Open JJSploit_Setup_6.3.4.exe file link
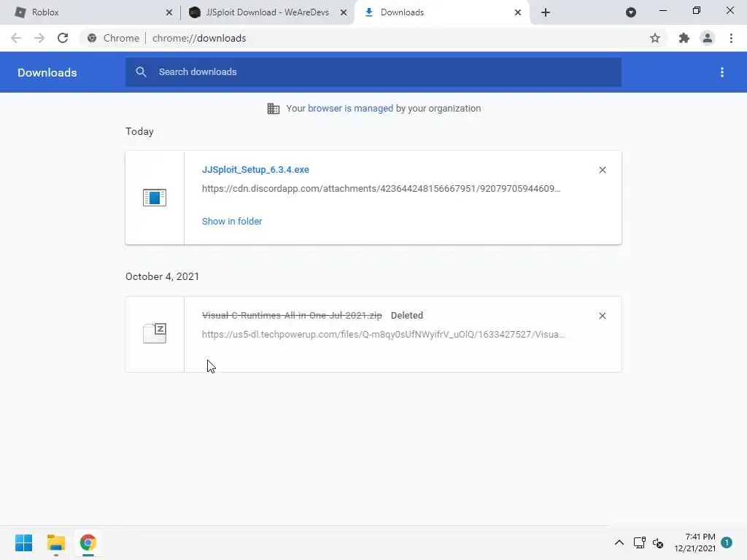Screen dimensions: 747x560 pos(255,169)
